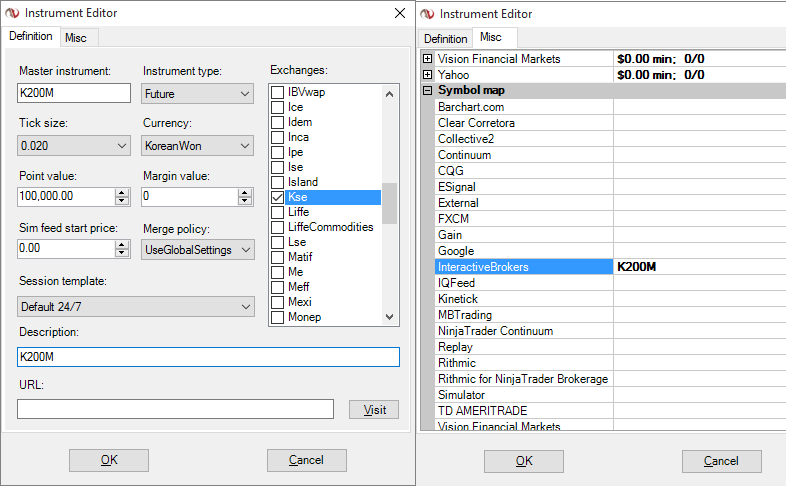This screenshot has width=786, height=486.
Task: Collapse the Symbol map section
Action: (428, 91)
